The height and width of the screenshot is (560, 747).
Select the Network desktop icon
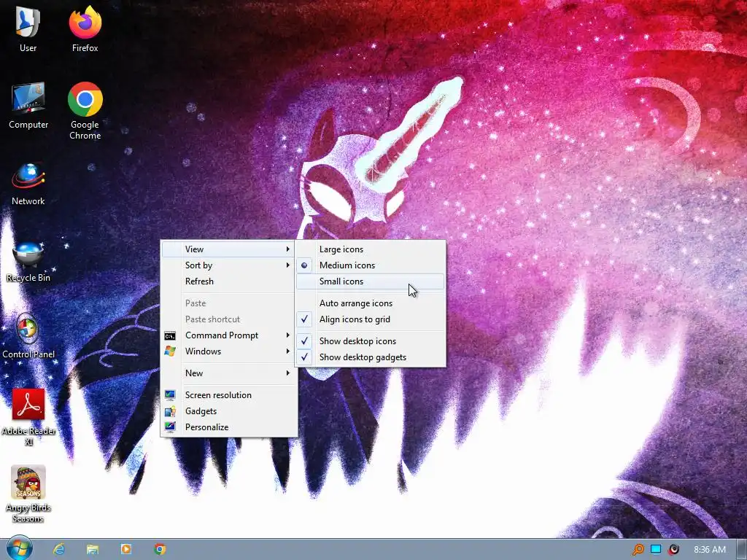pyautogui.click(x=28, y=184)
